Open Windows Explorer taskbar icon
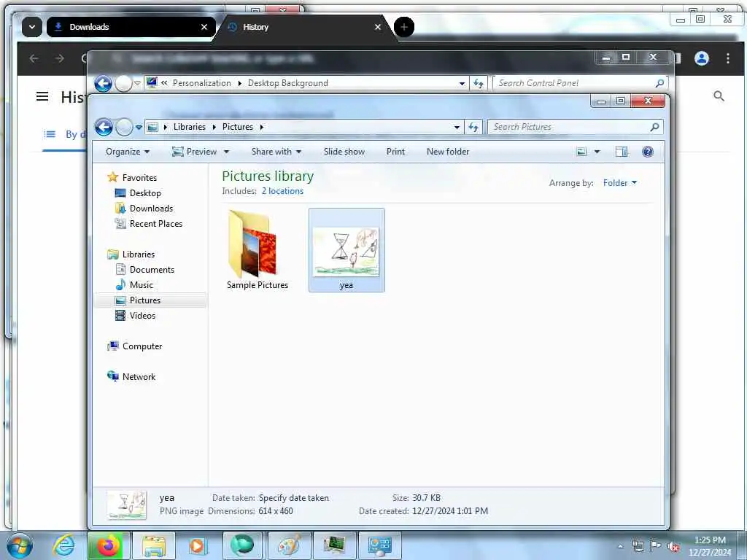This screenshot has width=747, height=560. (154, 545)
